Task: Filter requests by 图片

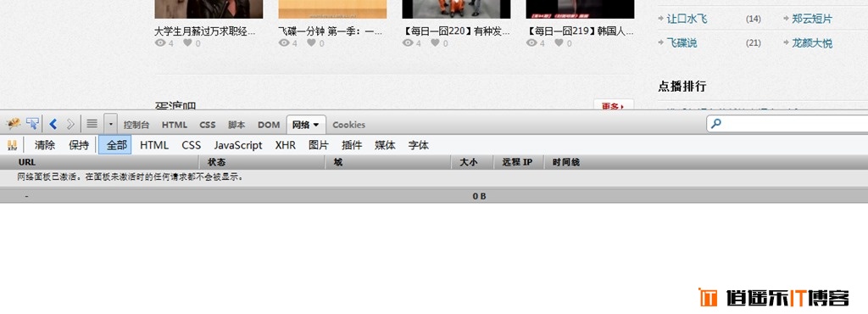Action: (319, 145)
